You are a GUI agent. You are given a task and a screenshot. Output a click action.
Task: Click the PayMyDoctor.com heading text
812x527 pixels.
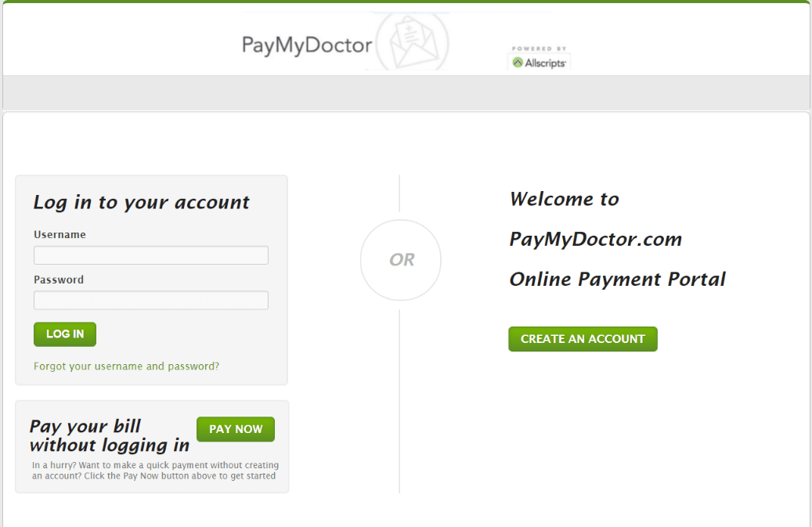(596, 239)
